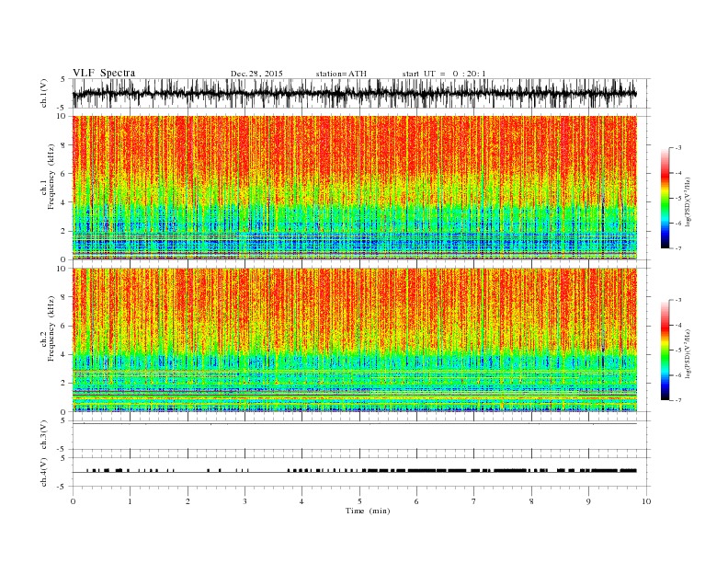
Task: Click the ch.2 spectrogram panel
Action: point(355,340)
